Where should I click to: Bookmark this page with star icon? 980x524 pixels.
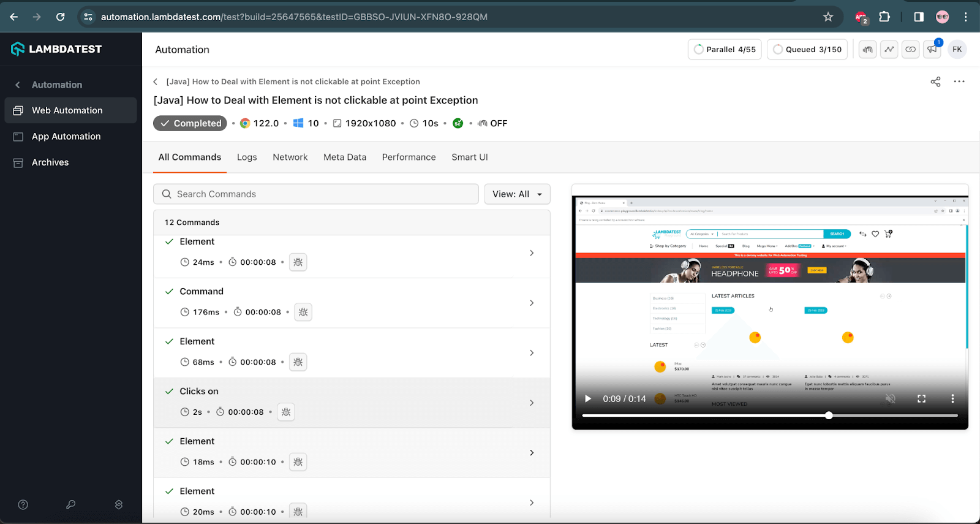point(828,17)
